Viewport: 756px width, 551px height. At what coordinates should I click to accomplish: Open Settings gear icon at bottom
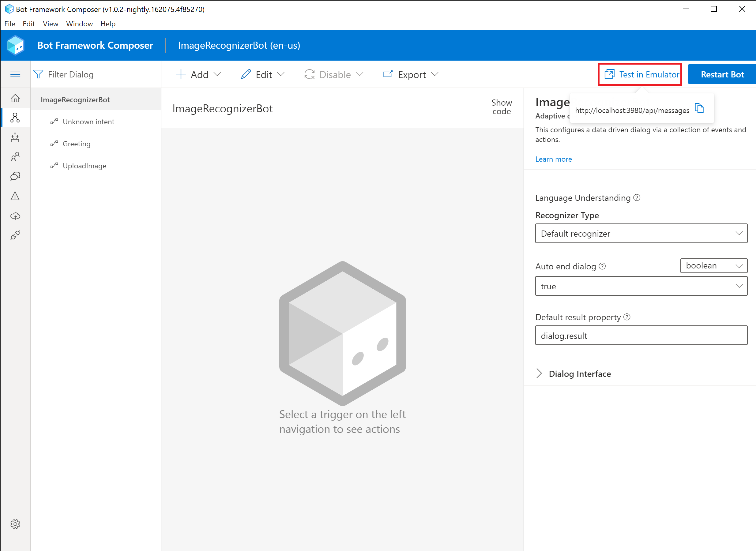click(15, 524)
